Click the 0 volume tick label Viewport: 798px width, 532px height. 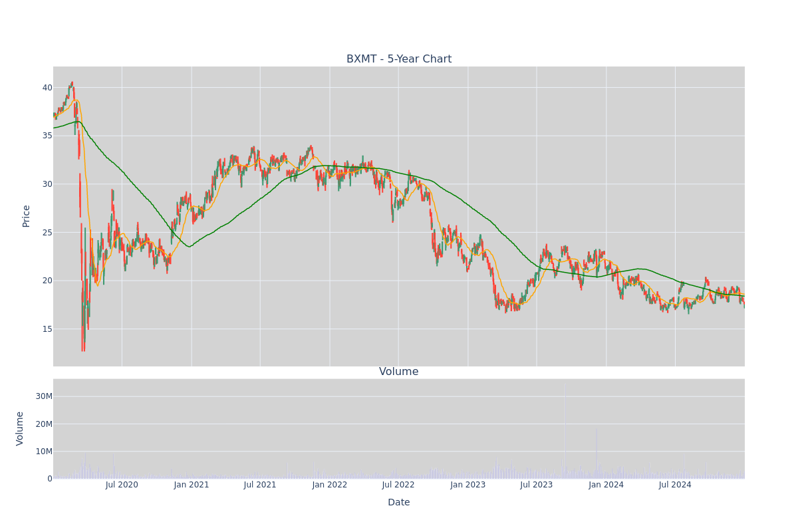50,479
